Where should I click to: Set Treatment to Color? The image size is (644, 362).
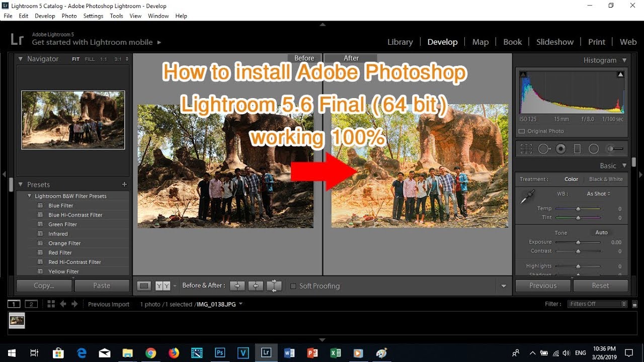point(571,179)
